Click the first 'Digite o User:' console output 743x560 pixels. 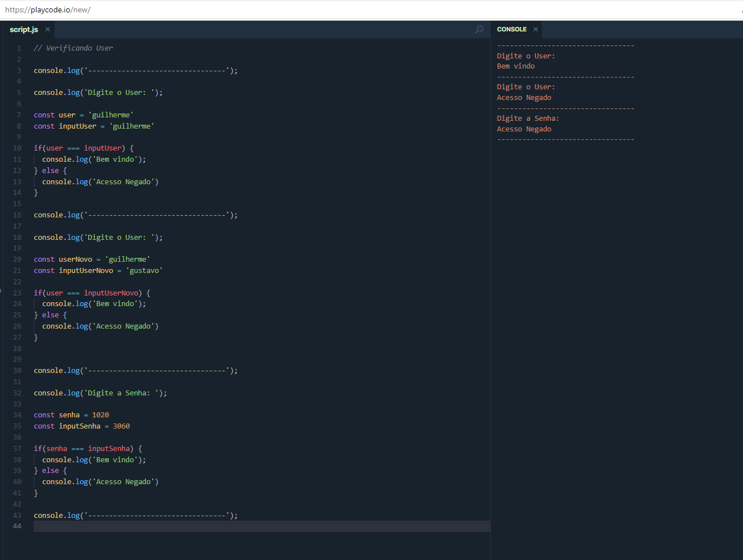pos(526,56)
